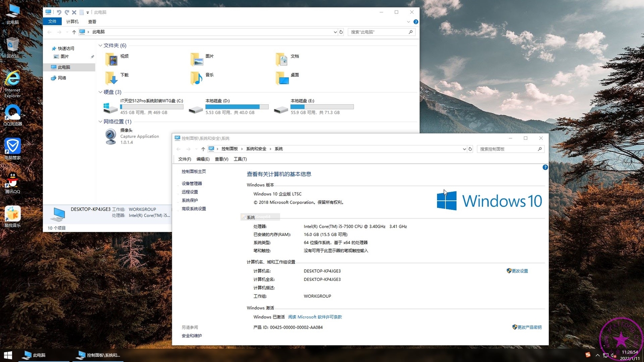The image size is (644, 362).
Task: Go up one level in Control Panel window
Action: point(203,149)
